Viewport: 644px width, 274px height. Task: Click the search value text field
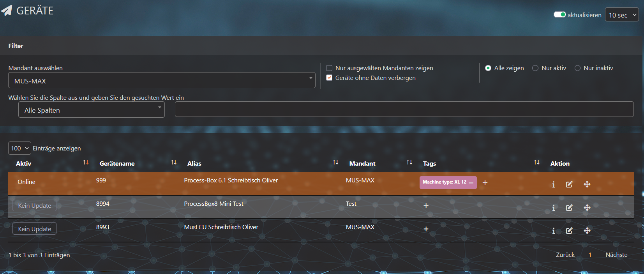[404, 109]
